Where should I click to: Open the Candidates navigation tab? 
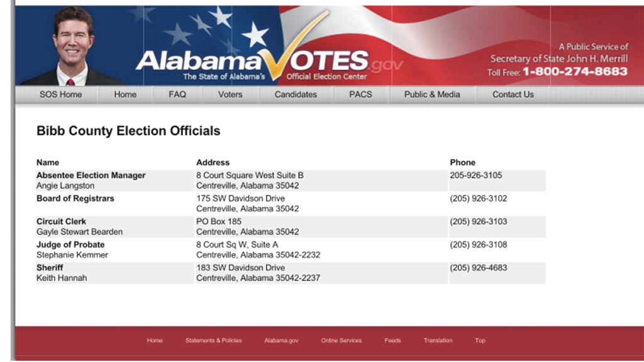pyautogui.click(x=296, y=94)
